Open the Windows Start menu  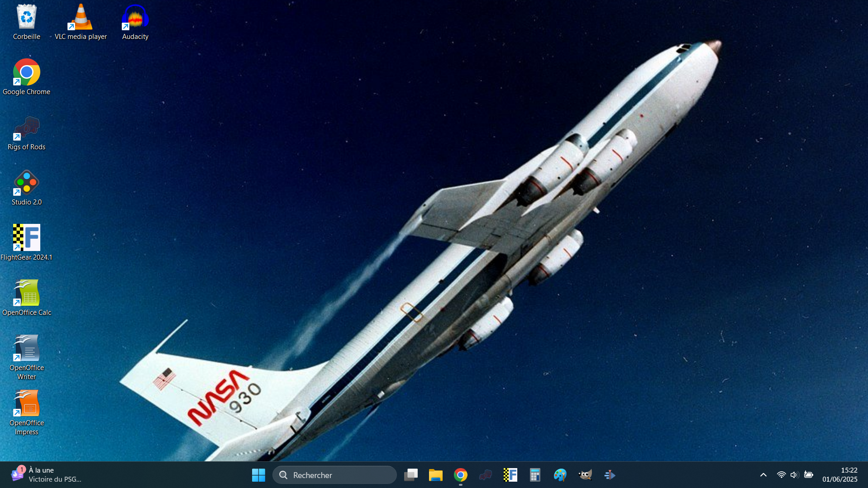pos(258,475)
